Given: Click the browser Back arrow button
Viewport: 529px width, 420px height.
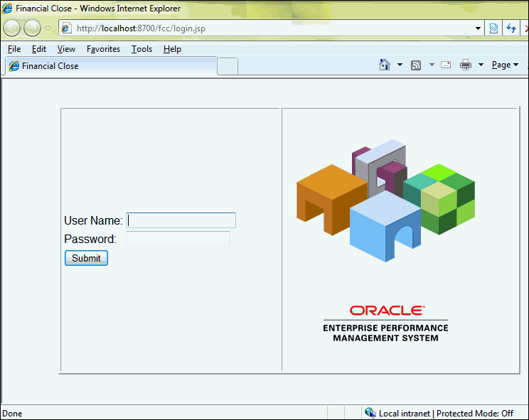Looking at the screenshot, I should (12, 28).
